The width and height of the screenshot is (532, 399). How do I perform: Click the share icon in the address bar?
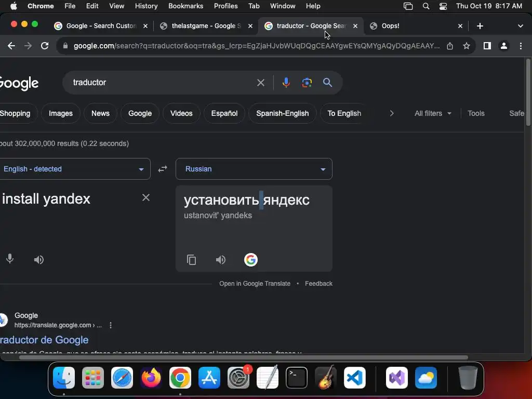point(450,46)
